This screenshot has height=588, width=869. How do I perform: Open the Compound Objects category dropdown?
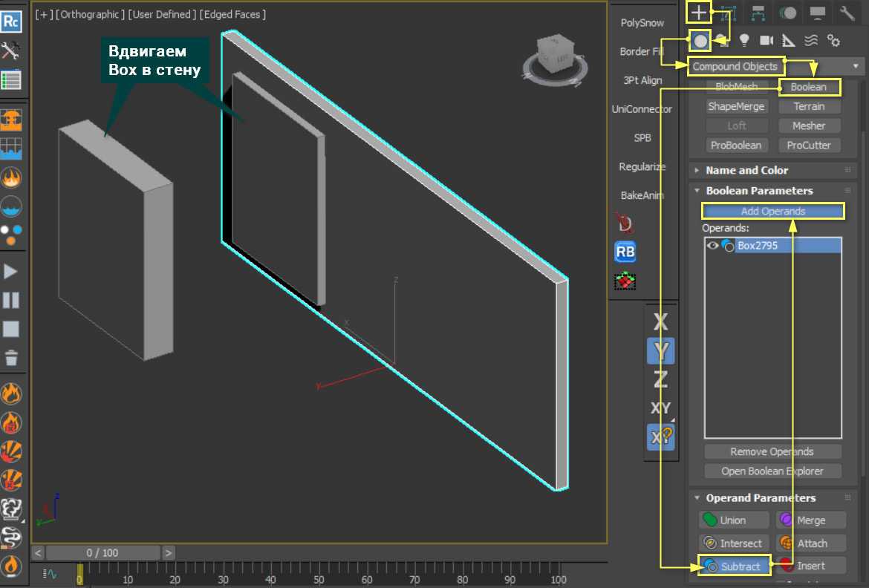(776, 66)
